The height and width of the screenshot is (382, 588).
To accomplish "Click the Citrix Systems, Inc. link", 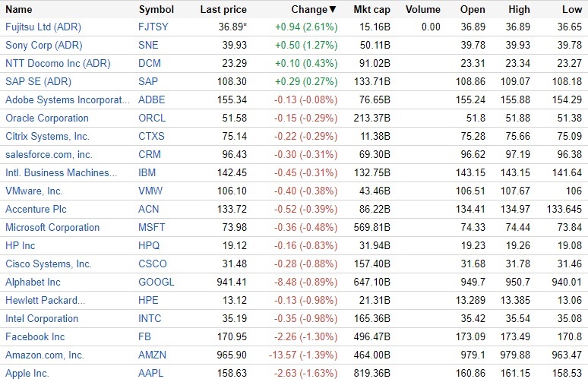I will click(x=47, y=137).
